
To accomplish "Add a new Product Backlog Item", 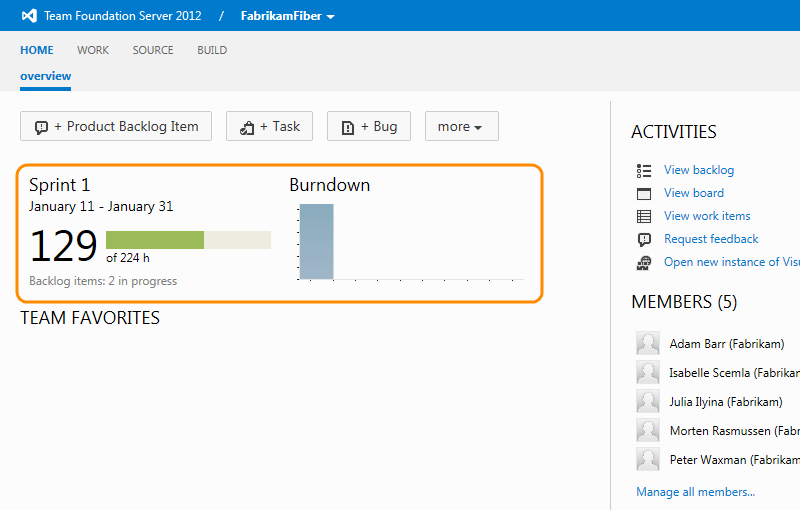I will (x=116, y=126).
